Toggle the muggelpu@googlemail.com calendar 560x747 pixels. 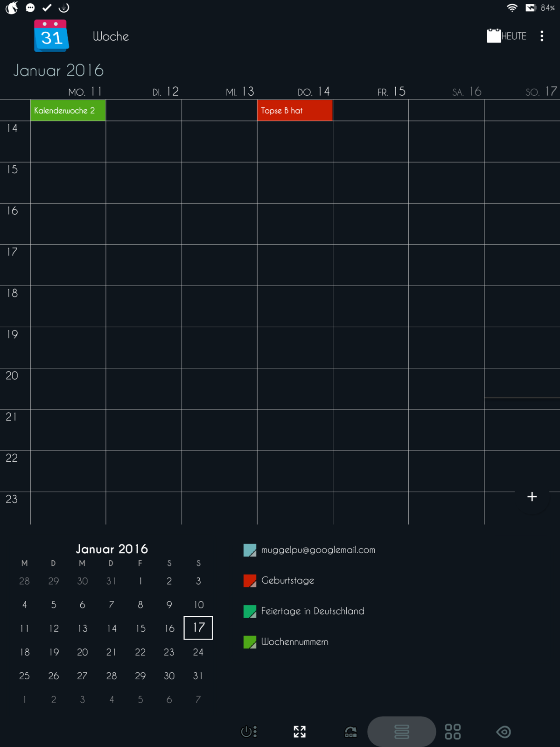[250, 550]
